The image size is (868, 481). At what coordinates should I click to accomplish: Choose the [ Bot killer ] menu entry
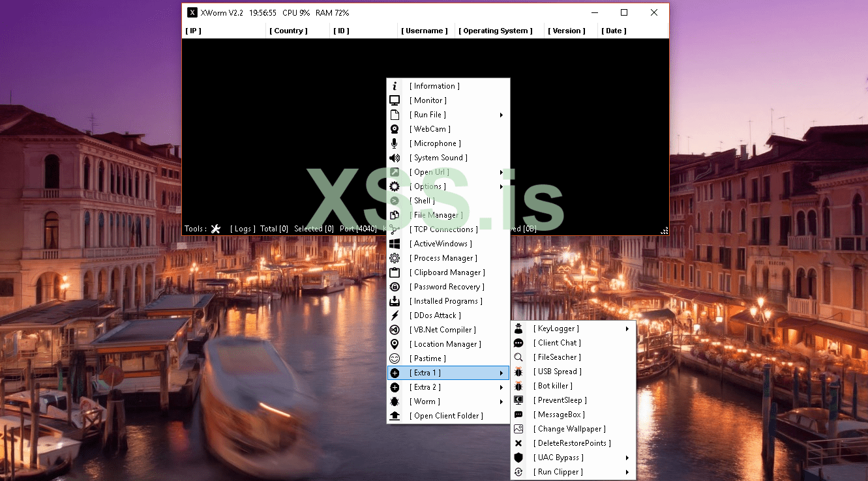pos(573,386)
